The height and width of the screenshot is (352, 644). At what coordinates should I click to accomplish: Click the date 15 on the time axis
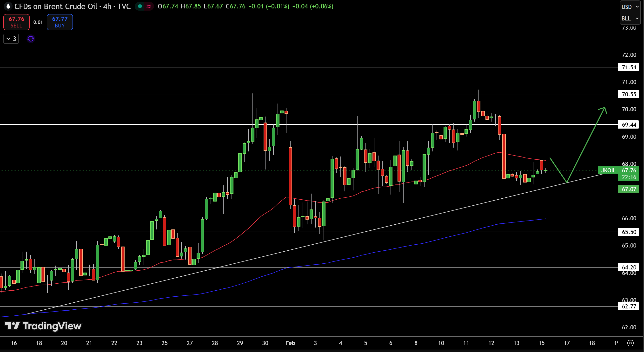tap(542, 343)
